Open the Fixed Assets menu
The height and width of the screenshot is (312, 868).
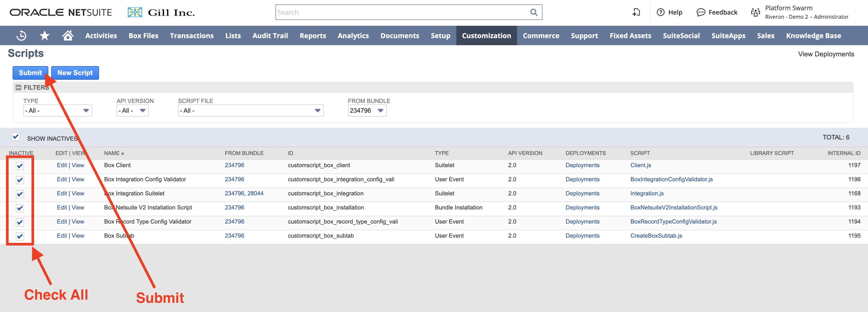tap(630, 36)
